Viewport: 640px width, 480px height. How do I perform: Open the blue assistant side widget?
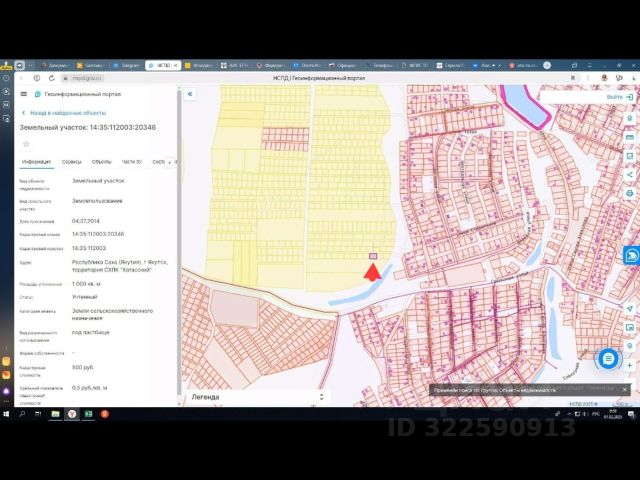[631, 255]
